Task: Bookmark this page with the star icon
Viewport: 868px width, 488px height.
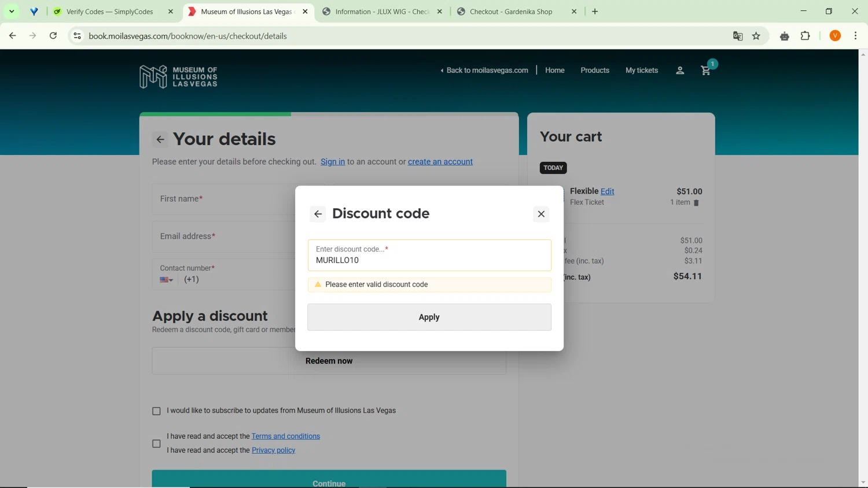Action: (756, 36)
